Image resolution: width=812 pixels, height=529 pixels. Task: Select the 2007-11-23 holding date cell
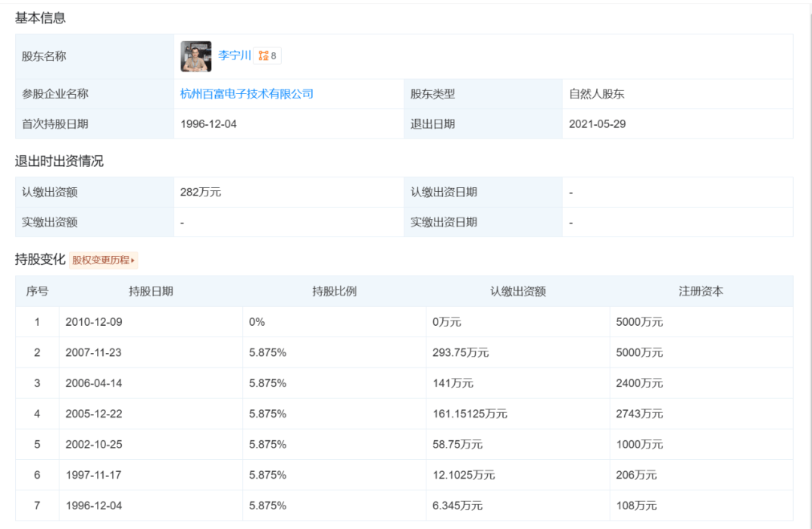click(94, 352)
